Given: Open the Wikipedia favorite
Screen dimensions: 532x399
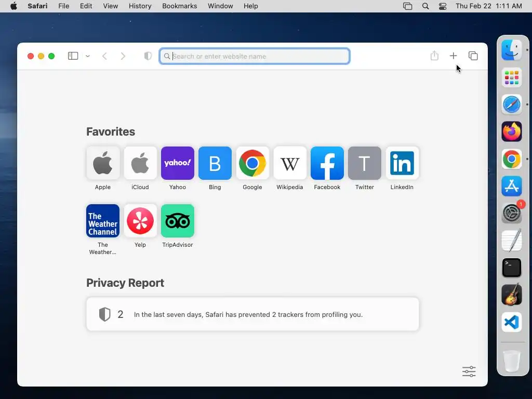Looking at the screenshot, I should tap(290, 163).
